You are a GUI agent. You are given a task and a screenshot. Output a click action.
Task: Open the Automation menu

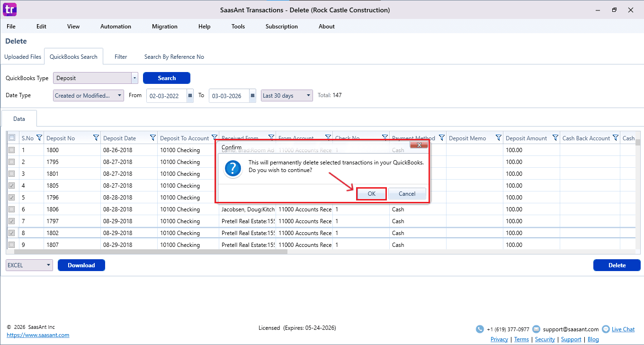[116, 27]
